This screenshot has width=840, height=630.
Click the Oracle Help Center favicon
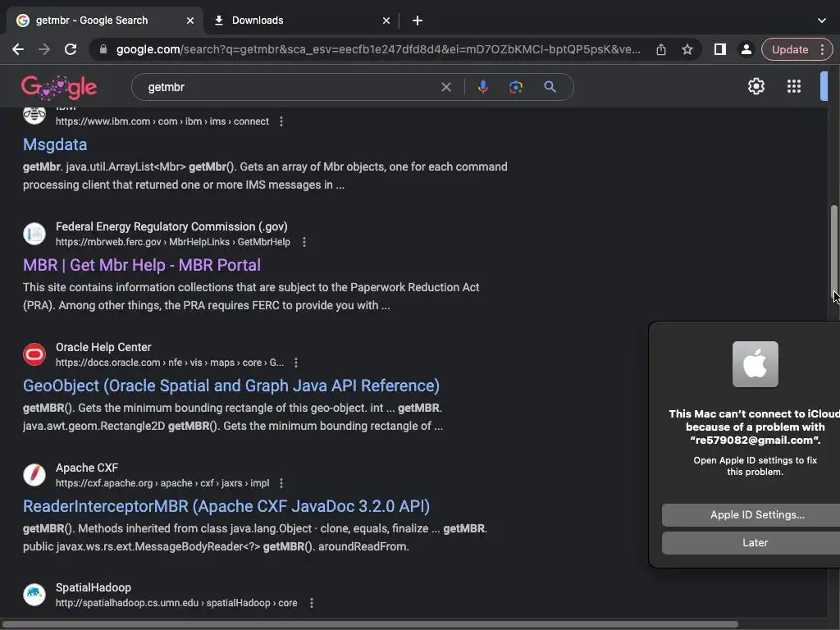pos(34,354)
